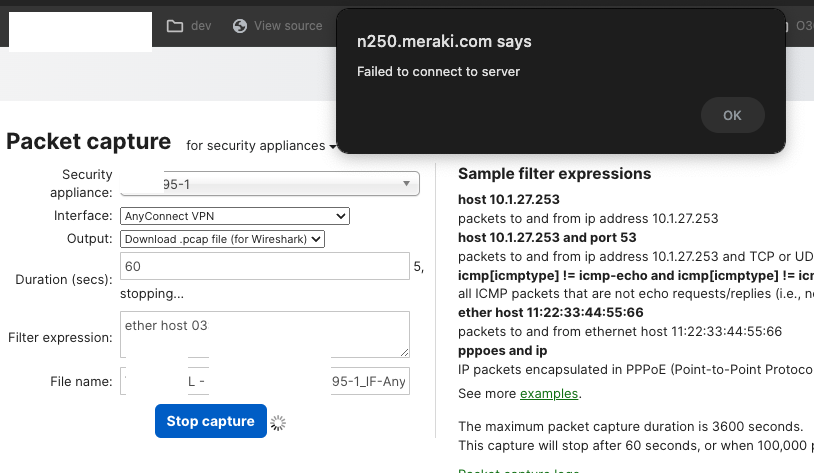814x473 pixels.
Task: Click the File name input field
Action: [x=264, y=382]
